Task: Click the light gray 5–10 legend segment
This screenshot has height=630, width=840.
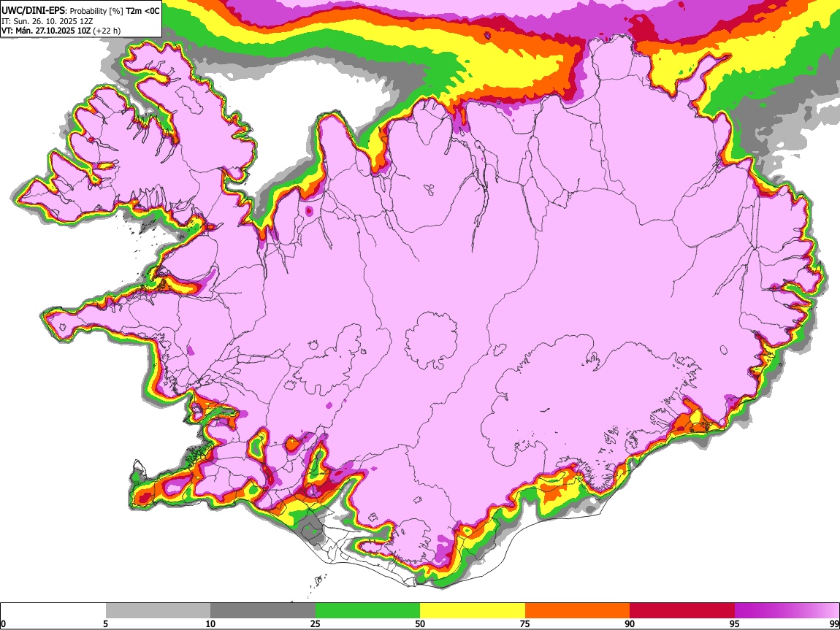Action: [x=158, y=611]
